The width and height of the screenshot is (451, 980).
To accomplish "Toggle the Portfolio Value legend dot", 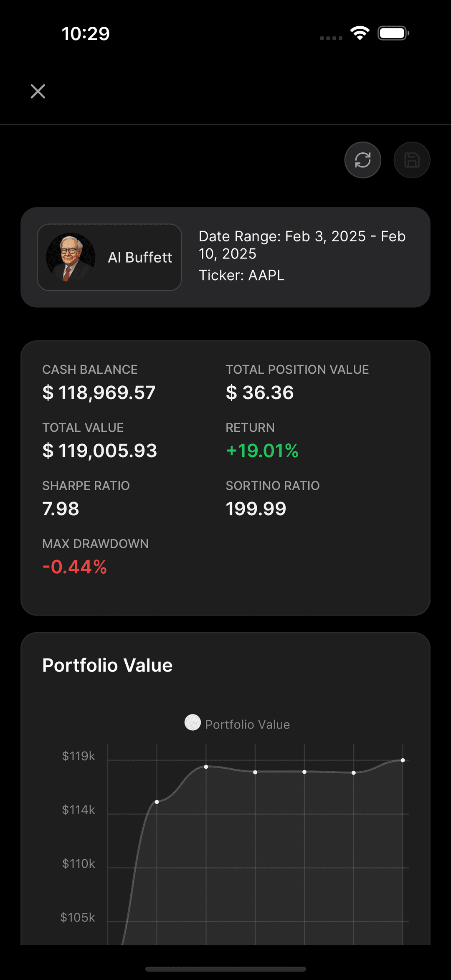I will click(193, 722).
